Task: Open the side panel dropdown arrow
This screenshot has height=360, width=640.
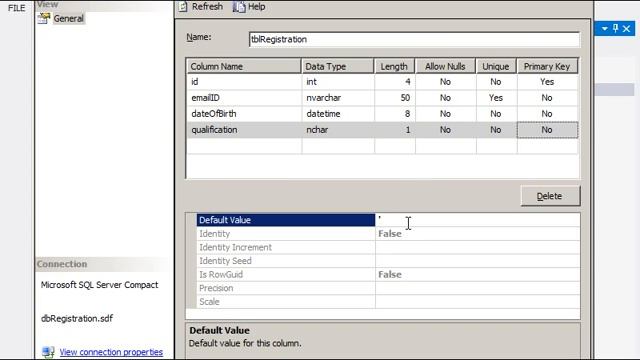Action: pyautogui.click(x=604, y=29)
